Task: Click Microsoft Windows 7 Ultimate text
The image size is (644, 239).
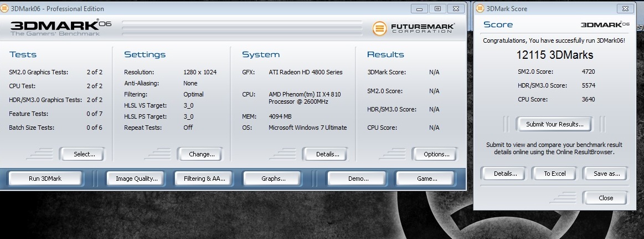Action: coord(308,128)
